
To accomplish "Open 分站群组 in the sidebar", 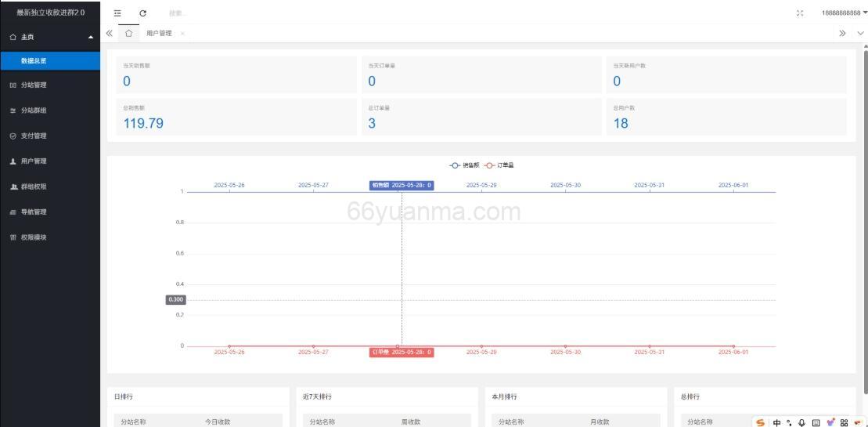I will click(50, 110).
